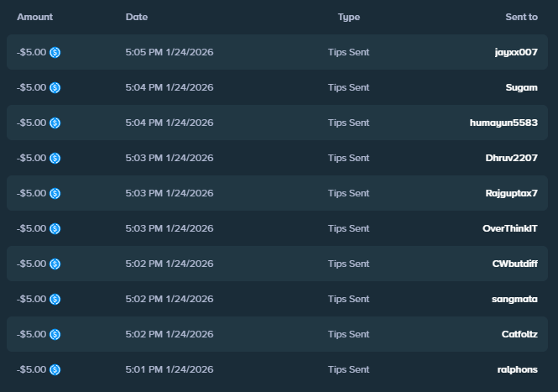
Task: Click the coin icon in sangmata row
Action: pyautogui.click(x=55, y=299)
